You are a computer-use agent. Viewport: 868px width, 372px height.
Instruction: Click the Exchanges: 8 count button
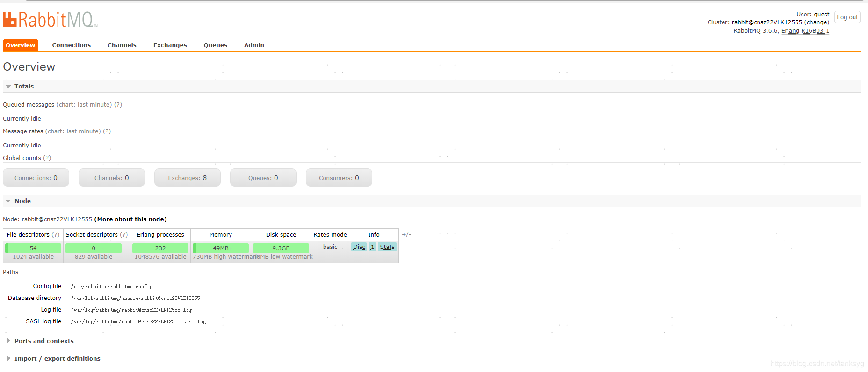pos(188,178)
